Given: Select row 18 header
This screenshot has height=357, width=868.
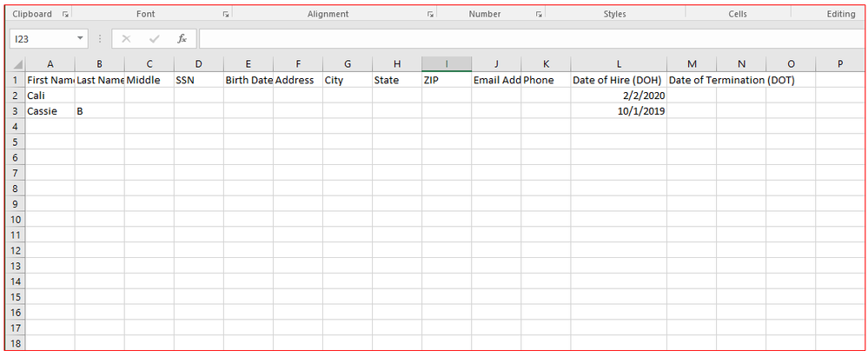Looking at the screenshot, I should pos(15,343).
